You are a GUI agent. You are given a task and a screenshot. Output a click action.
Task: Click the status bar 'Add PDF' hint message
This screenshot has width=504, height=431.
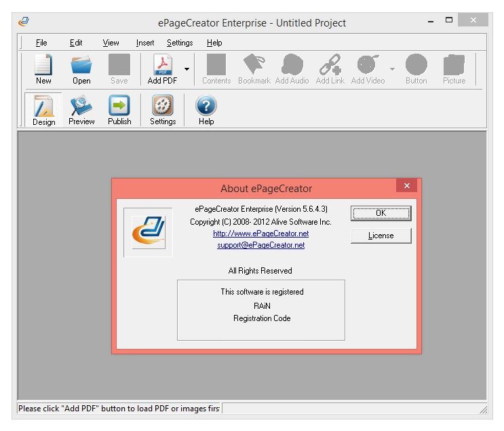point(119,409)
